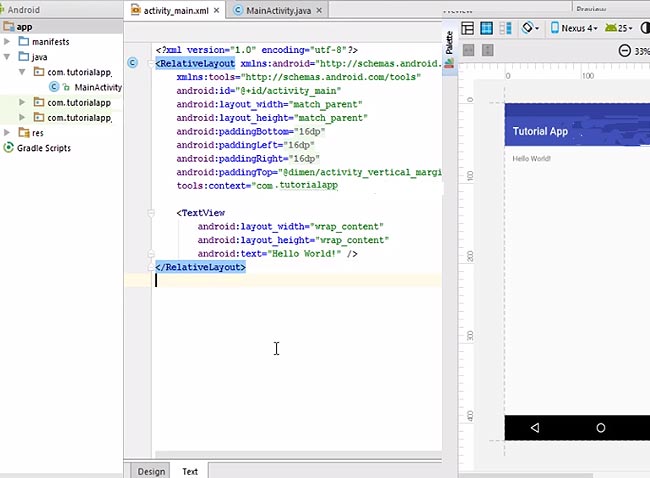Select the Text tab at bottom

click(189, 471)
